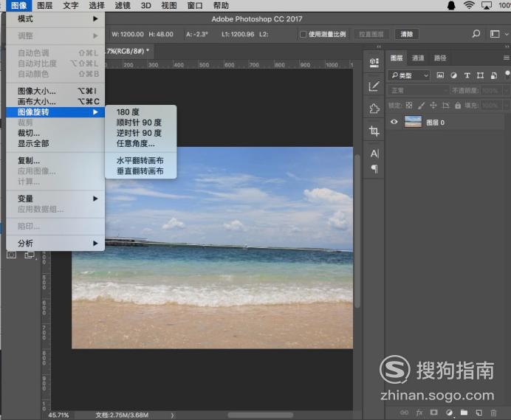Collapse the icon dock double arrows
This screenshot has width=511, height=420.
[379, 47]
